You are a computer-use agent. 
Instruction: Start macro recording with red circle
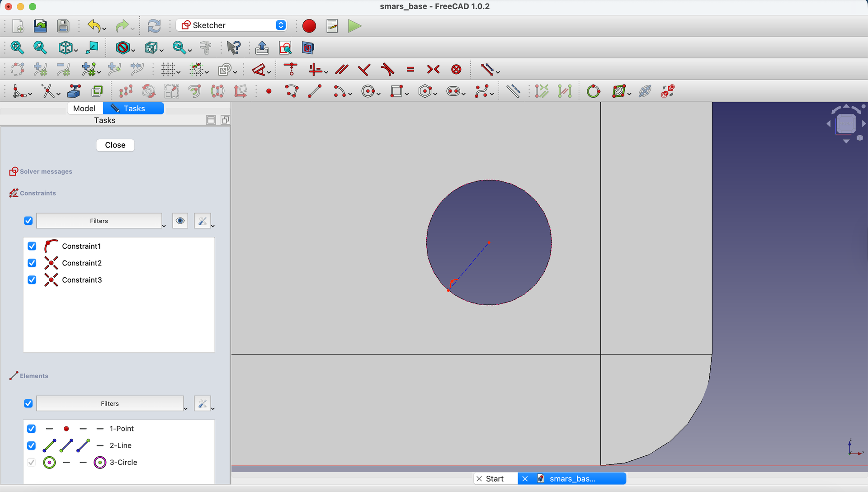pos(309,26)
